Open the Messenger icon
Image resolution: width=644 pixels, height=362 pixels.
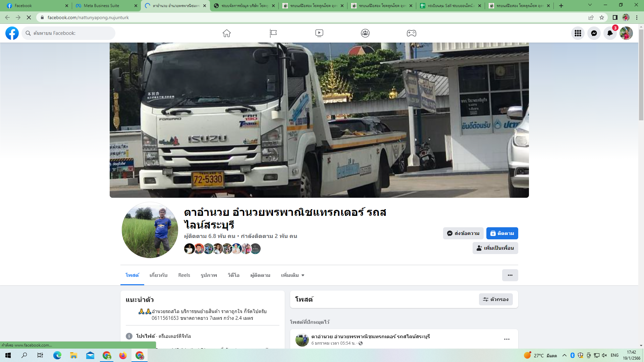594,33
